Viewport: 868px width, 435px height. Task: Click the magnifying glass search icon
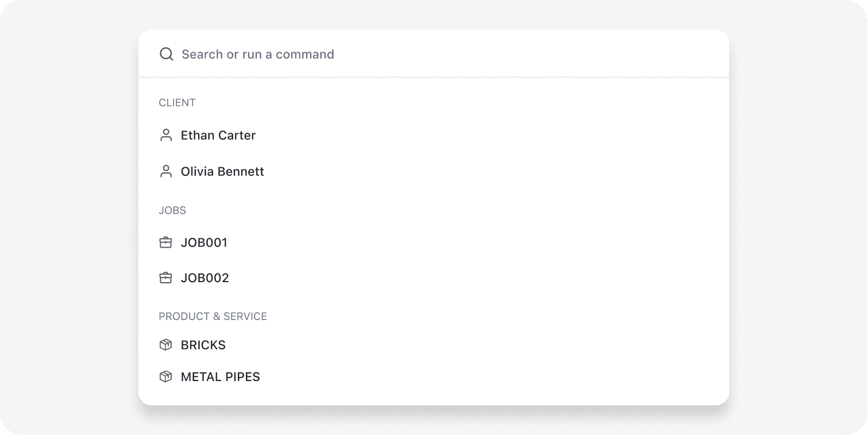tap(166, 54)
